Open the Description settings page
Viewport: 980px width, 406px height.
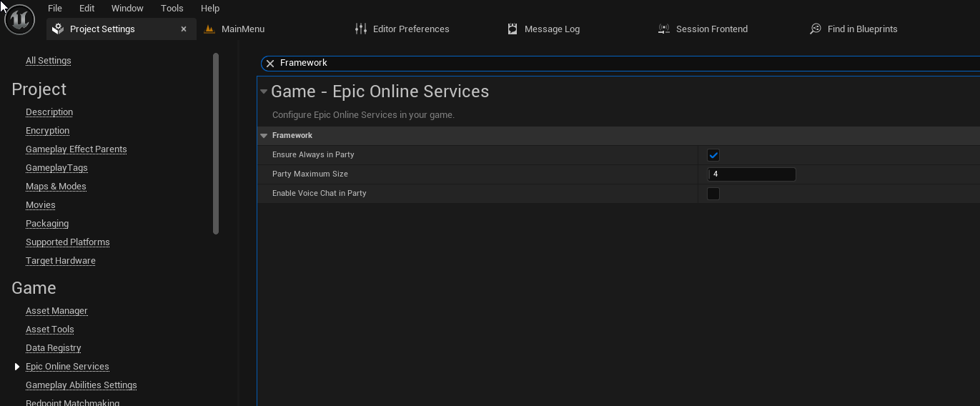49,112
